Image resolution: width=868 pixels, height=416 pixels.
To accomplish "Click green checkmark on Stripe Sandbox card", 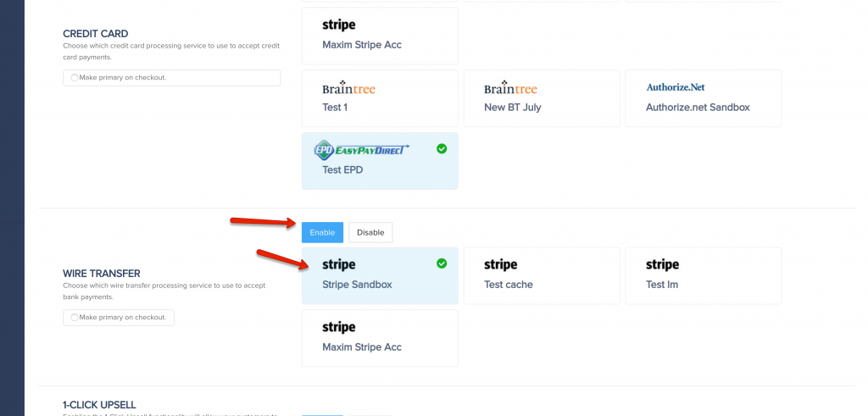I will click(x=441, y=263).
